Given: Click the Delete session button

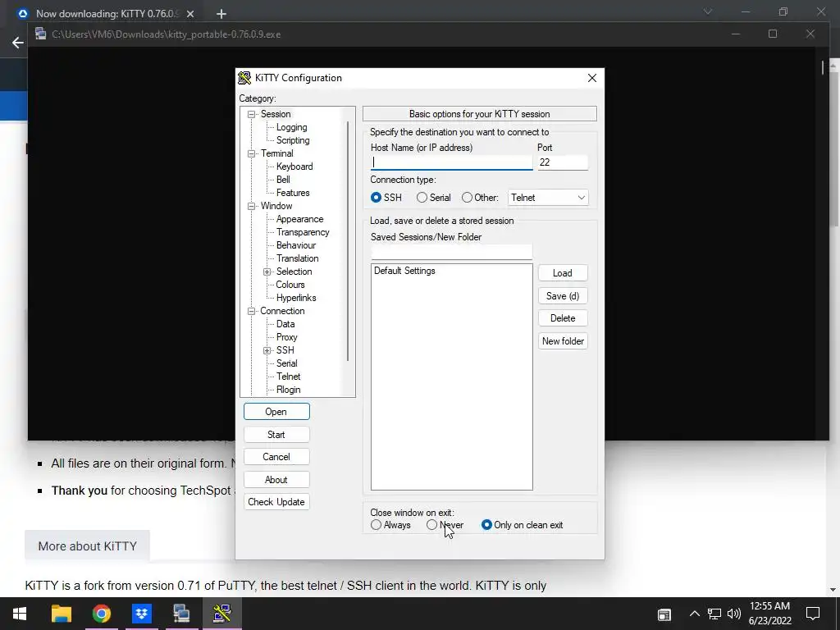Looking at the screenshot, I should tap(563, 318).
